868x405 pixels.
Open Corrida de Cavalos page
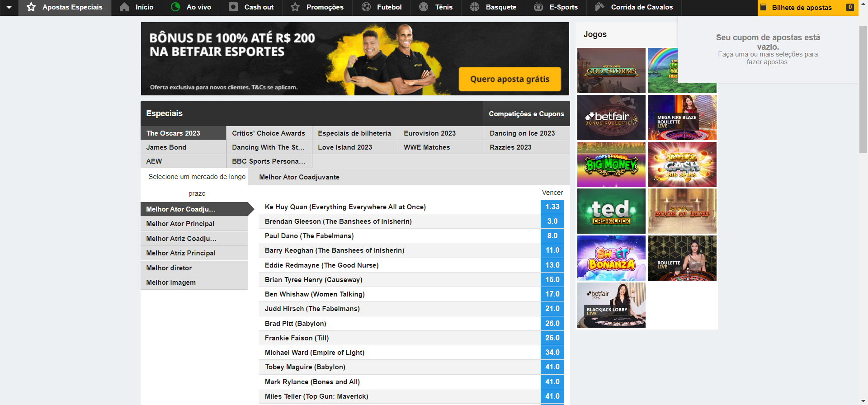click(634, 7)
